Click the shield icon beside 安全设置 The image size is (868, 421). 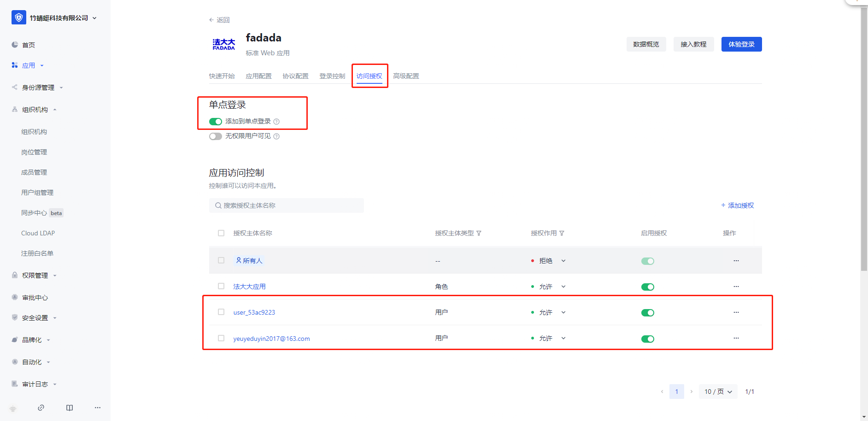[15, 317]
